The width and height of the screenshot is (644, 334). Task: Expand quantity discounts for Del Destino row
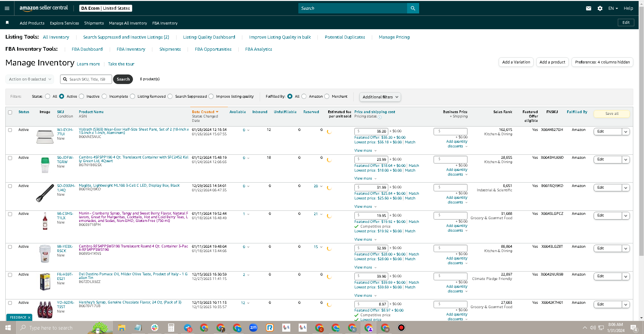pyautogui.click(x=457, y=289)
